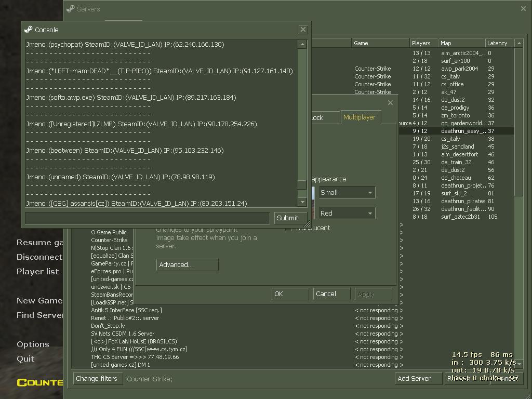The width and height of the screenshot is (532, 399).
Task: Select the aim_desertfort server row
Action: pos(456,154)
